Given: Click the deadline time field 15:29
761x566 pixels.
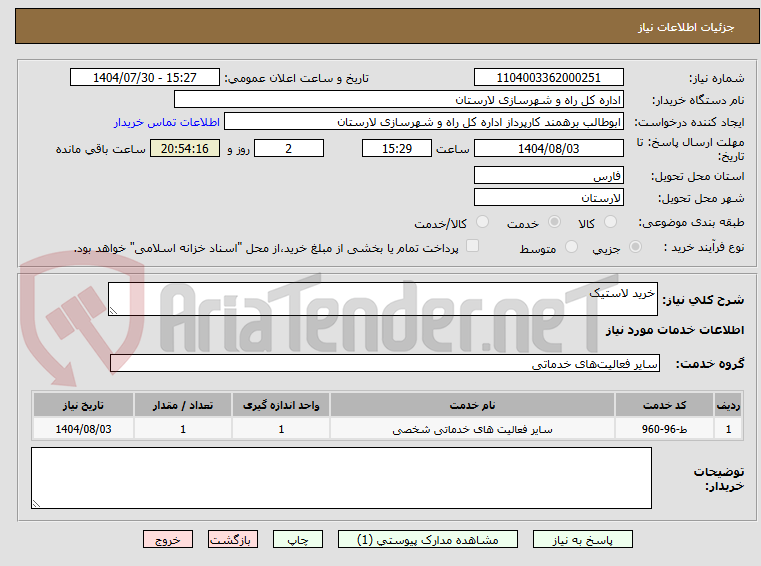Looking at the screenshot, I should pos(397,148).
